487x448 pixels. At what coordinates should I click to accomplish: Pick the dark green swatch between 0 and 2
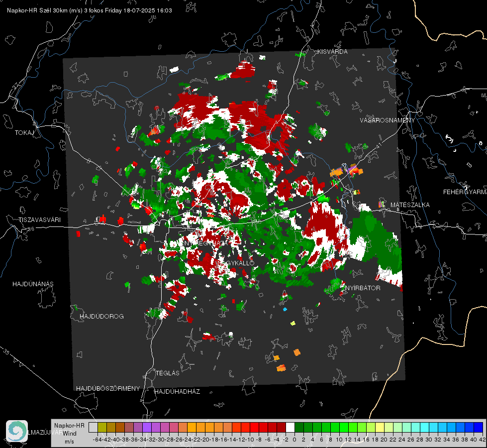[x=299, y=427]
